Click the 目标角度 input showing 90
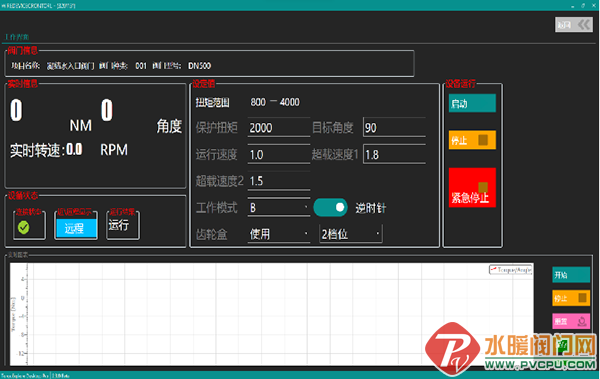Image resolution: width=600 pixels, height=379 pixels. coord(394,127)
